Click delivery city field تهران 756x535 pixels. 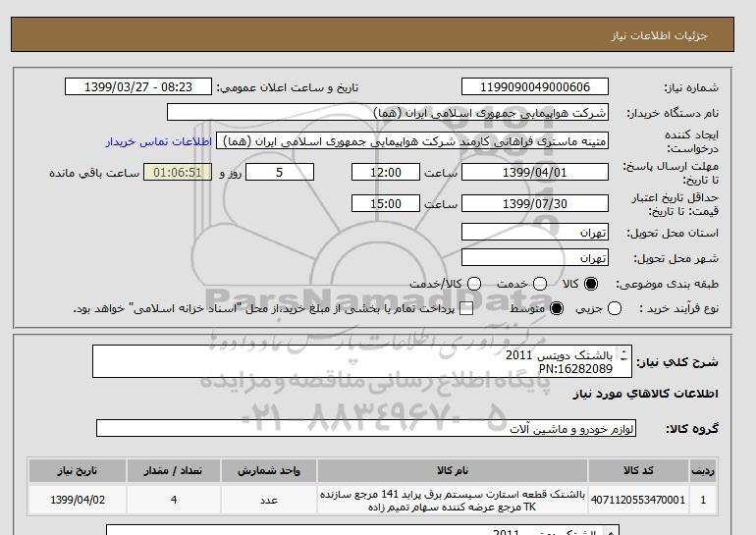(x=535, y=257)
